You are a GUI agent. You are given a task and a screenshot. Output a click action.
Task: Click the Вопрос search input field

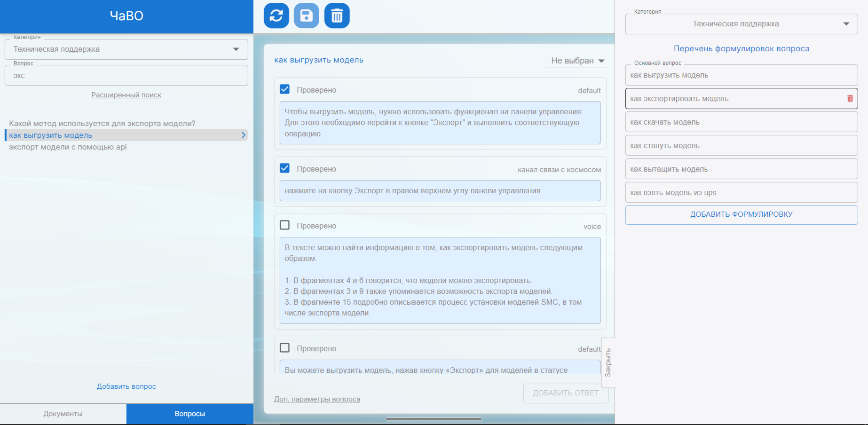[x=126, y=76]
